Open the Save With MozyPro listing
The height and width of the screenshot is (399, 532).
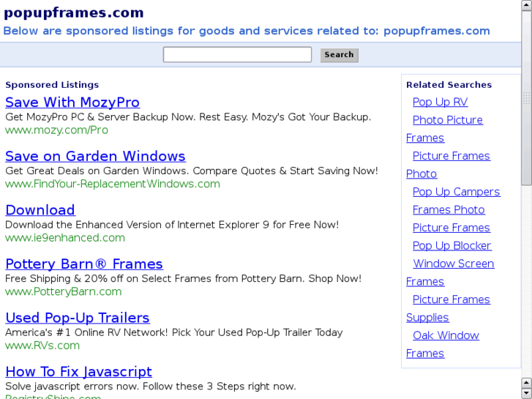click(72, 102)
